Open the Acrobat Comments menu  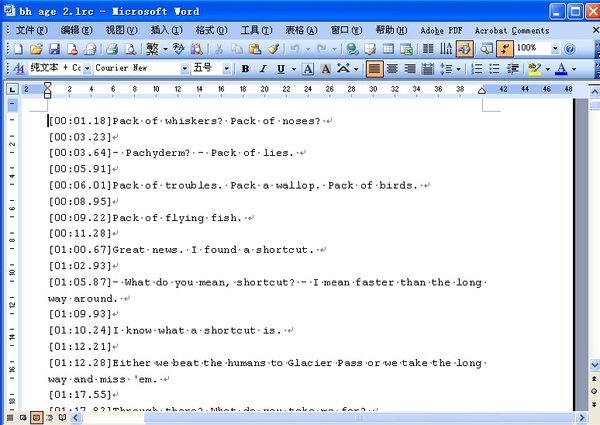512,30
